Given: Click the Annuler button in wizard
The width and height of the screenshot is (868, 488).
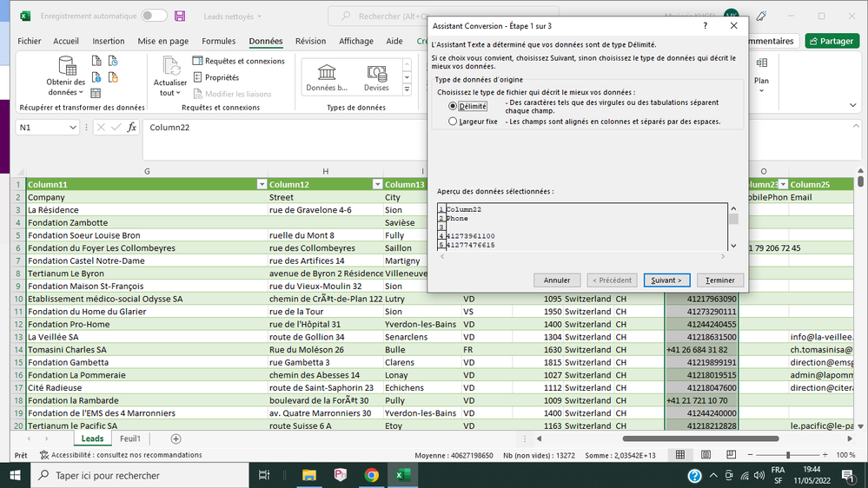Looking at the screenshot, I should [x=557, y=280].
